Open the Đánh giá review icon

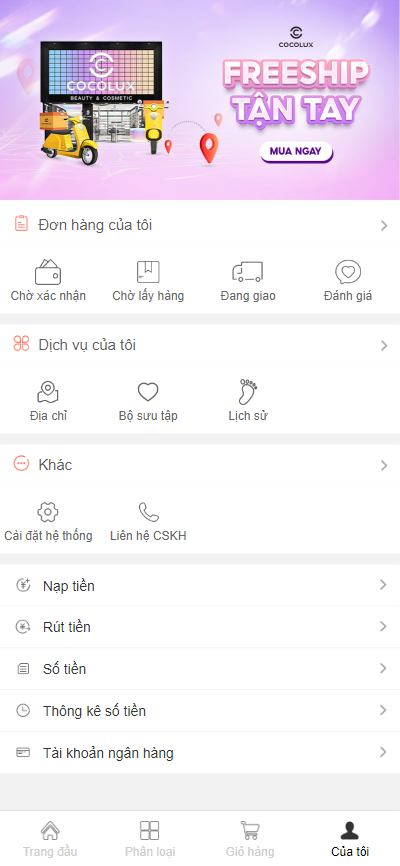(x=348, y=272)
